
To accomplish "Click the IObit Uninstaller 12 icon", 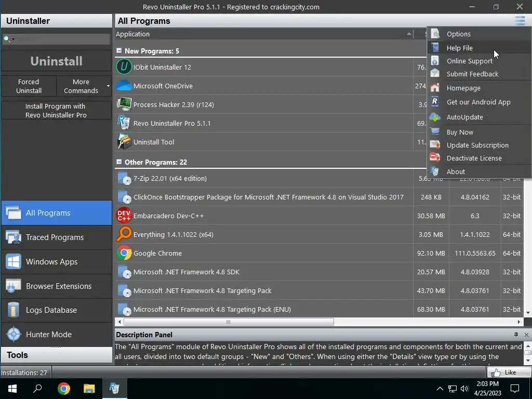I will tap(124, 67).
